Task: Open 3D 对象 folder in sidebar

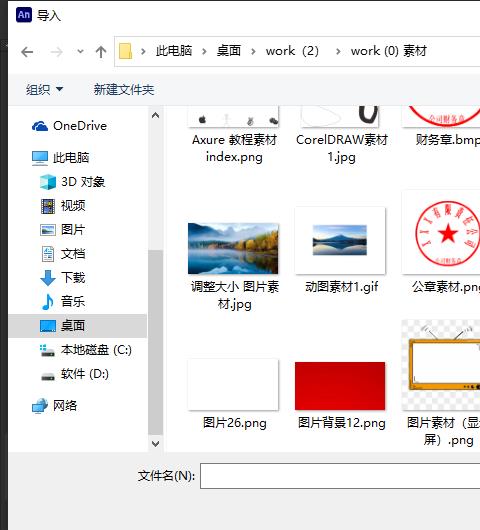Action: (83, 182)
